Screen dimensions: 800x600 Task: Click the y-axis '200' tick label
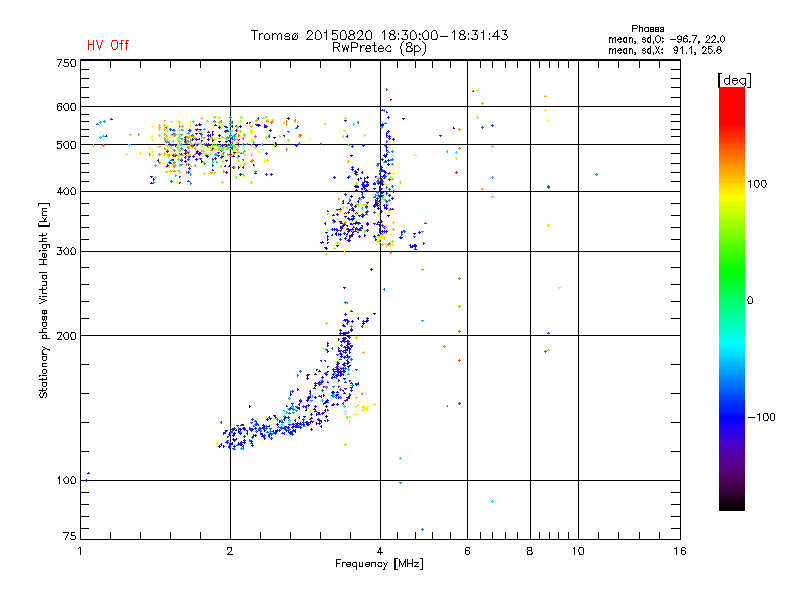click(66, 336)
